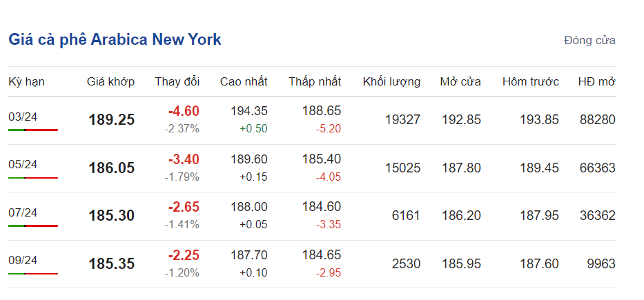Click the price range bar under 09/24
The image size is (644, 300).
(x=33, y=273)
